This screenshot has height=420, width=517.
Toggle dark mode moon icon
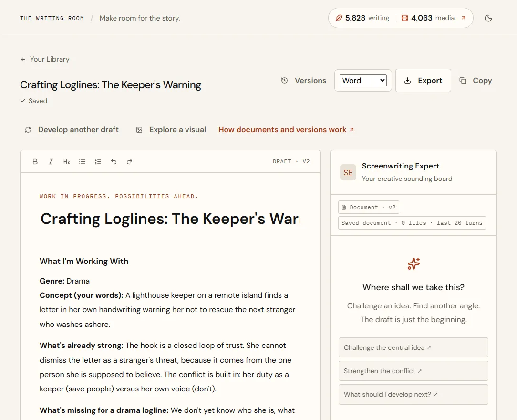(x=488, y=18)
